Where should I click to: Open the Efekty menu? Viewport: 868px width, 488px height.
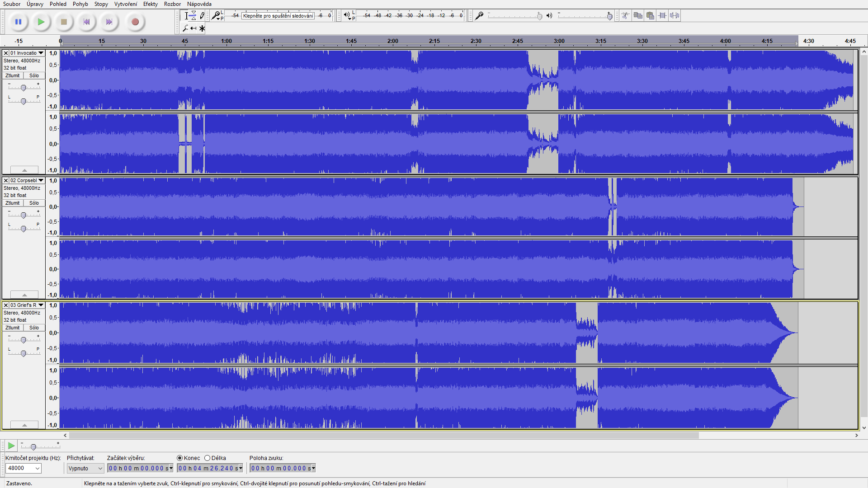point(151,4)
